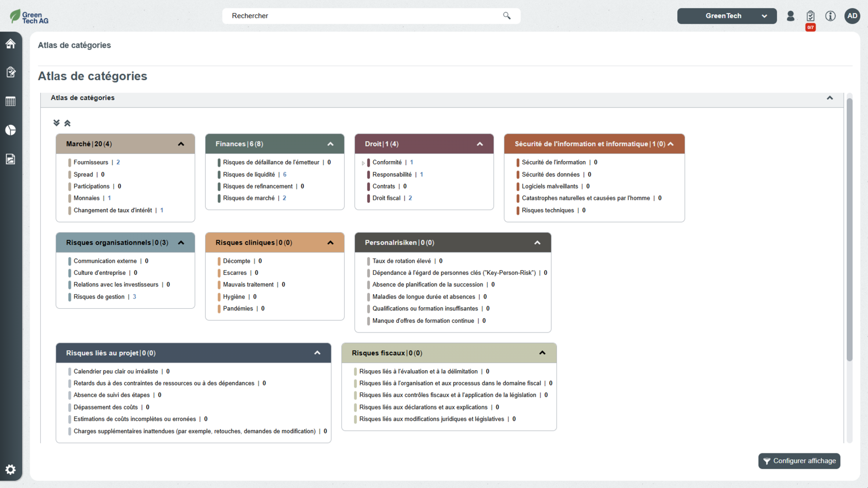Click the search magnifier icon

pyautogui.click(x=507, y=16)
